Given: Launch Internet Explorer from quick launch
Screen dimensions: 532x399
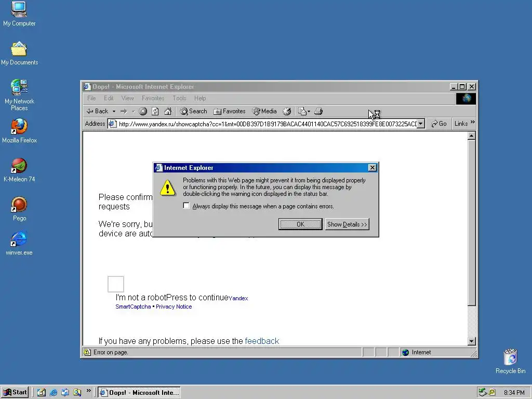Looking at the screenshot, I should (x=54, y=392).
